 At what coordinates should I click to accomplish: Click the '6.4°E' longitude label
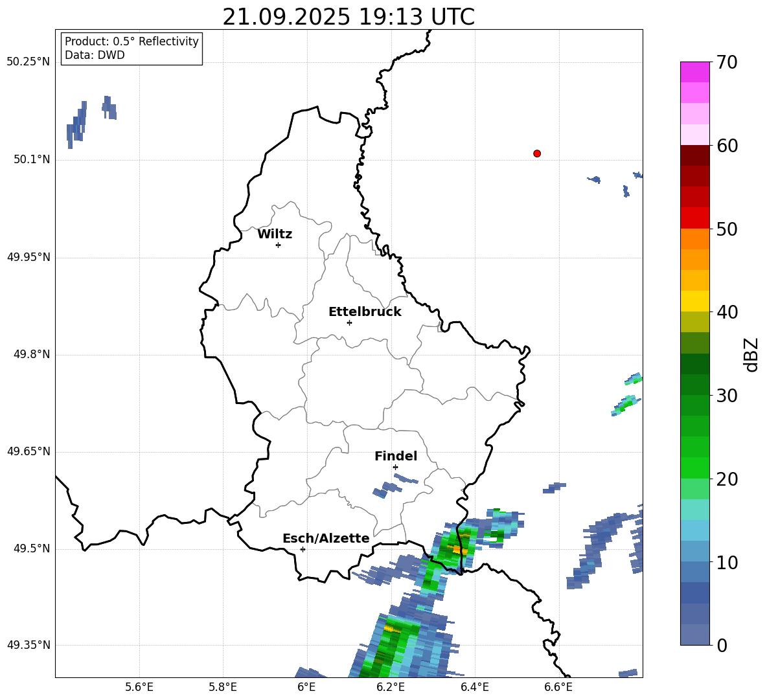[474, 687]
